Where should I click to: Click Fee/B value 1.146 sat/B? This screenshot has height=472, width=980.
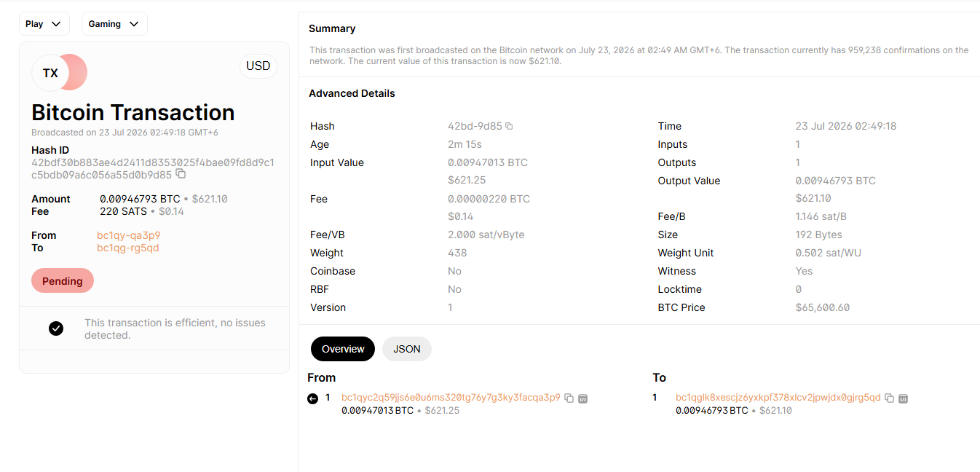coord(821,216)
